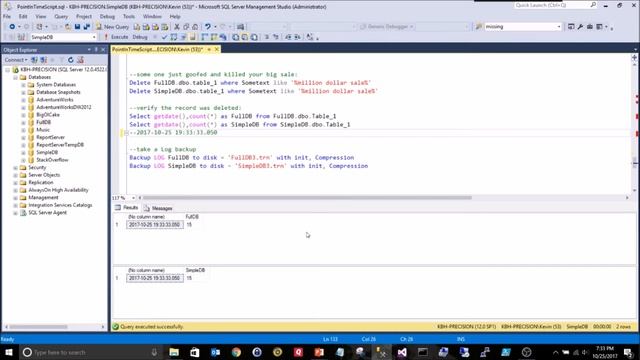Screen dimensions: 640x360
Task: Click the FullDB result date cell
Action: (155, 224)
